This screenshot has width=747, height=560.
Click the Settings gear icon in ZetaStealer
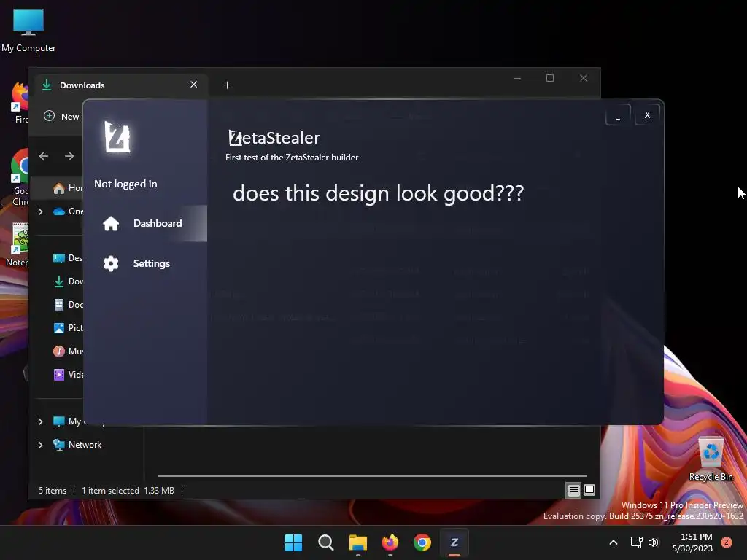(111, 263)
